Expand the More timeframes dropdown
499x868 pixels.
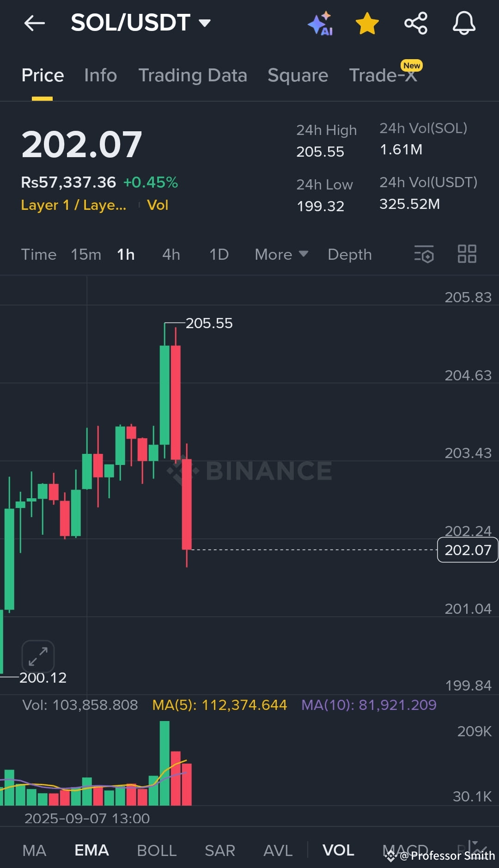pyautogui.click(x=280, y=254)
